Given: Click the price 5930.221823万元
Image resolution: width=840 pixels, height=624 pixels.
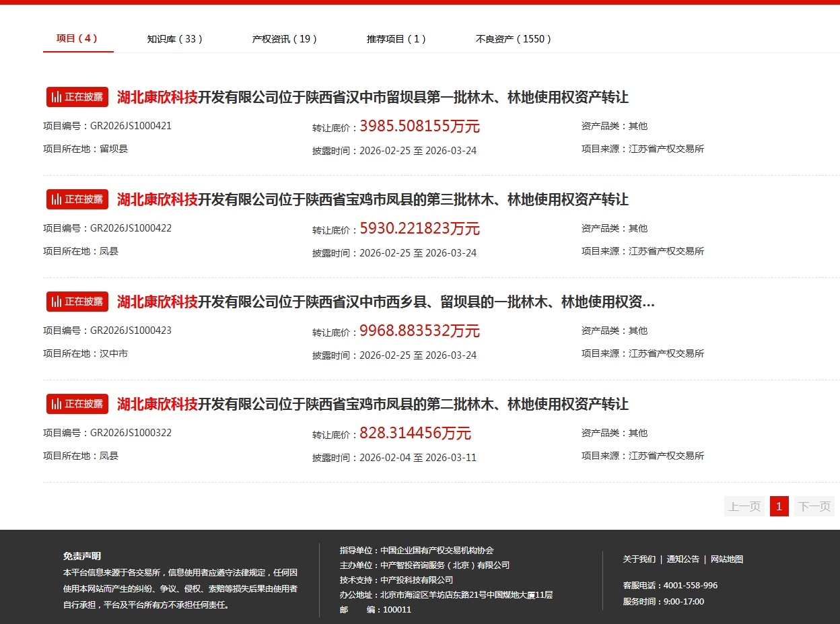Looking at the screenshot, I should (419, 229).
